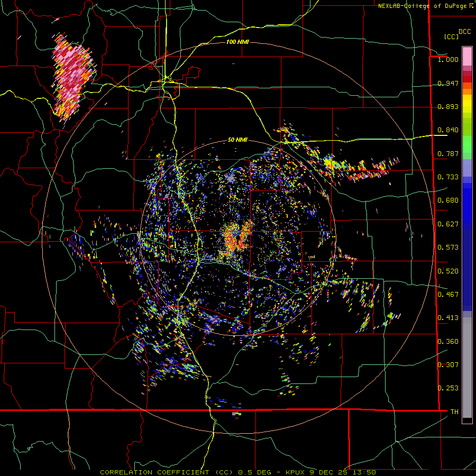Select the 0.573 value on the color scale
The height and width of the screenshot is (476, 476).
point(448,247)
